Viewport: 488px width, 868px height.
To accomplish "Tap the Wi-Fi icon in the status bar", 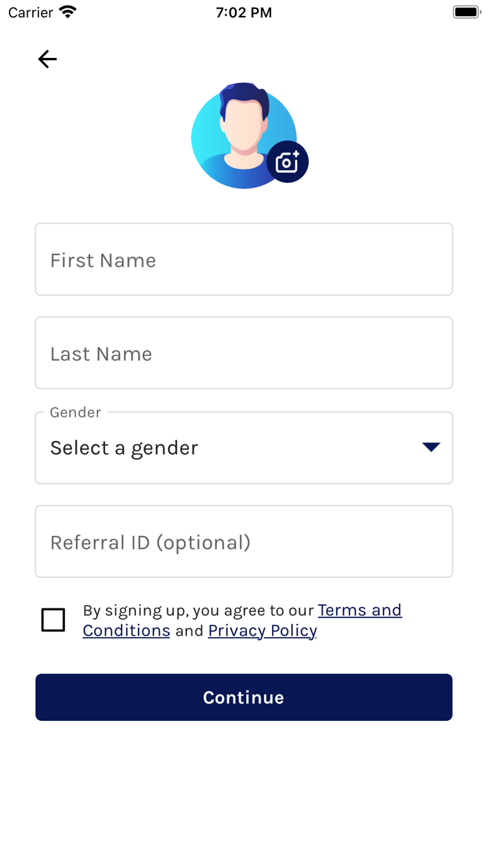I will coord(68,13).
